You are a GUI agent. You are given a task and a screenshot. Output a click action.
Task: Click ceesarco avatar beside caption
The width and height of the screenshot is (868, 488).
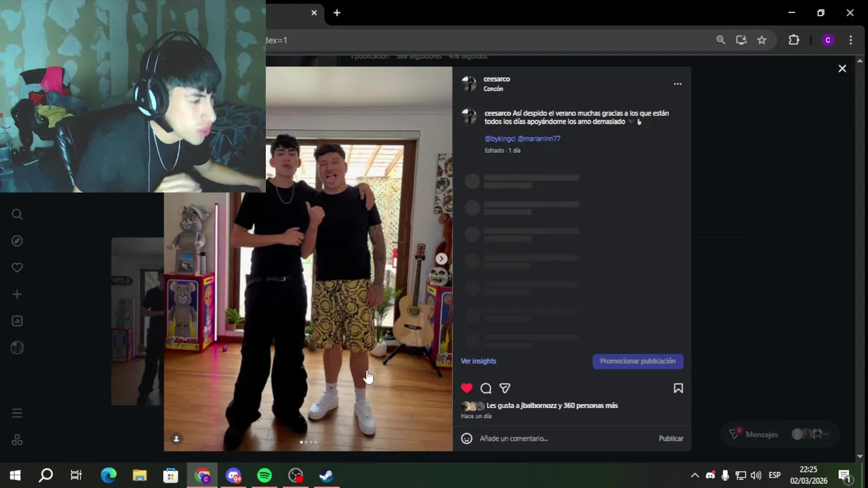(x=469, y=117)
